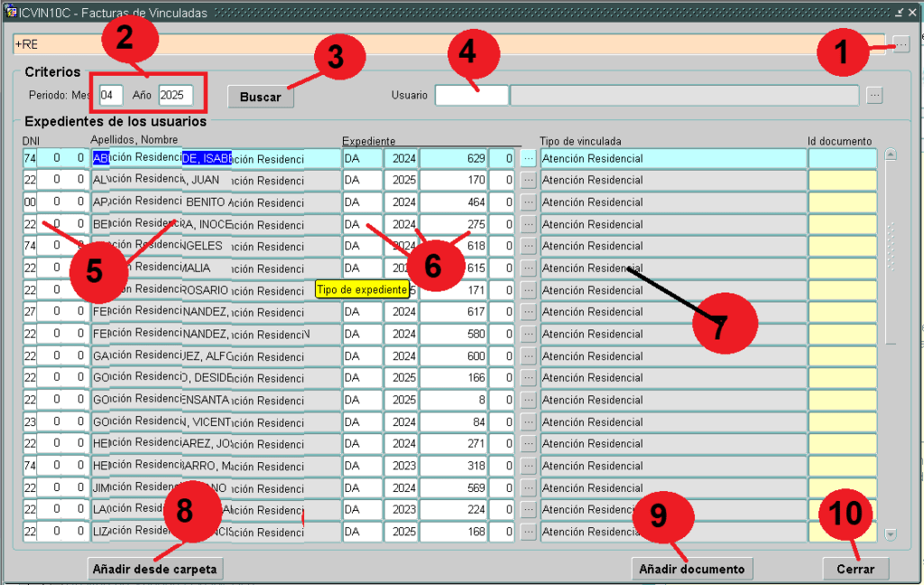This screenshot has height=585, width=924.
Task: Click the ellipsis button on expediente 600 row
Action: click(x=528, y=357)
